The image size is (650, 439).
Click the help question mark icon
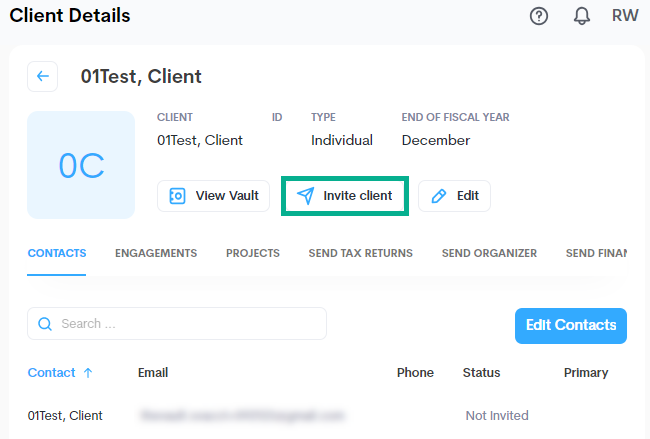pyautogui.click(x=539, y=17)
